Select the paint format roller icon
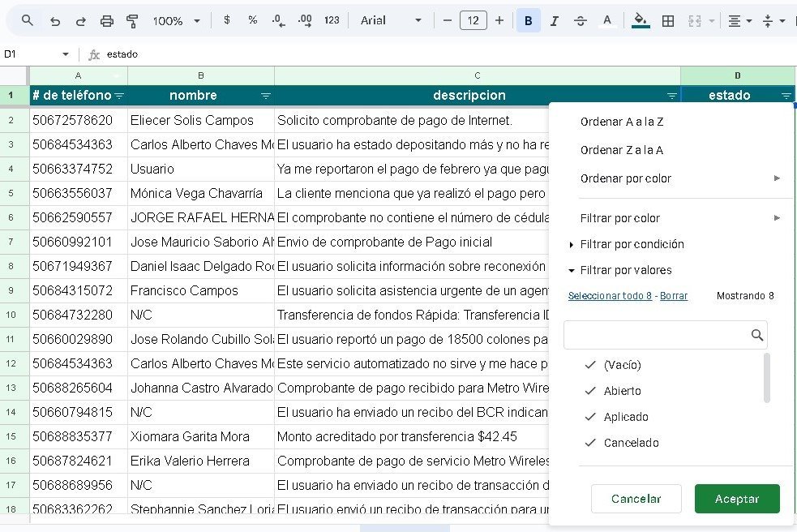This screenshot has height=532, width=797. (x=133, y=21)
